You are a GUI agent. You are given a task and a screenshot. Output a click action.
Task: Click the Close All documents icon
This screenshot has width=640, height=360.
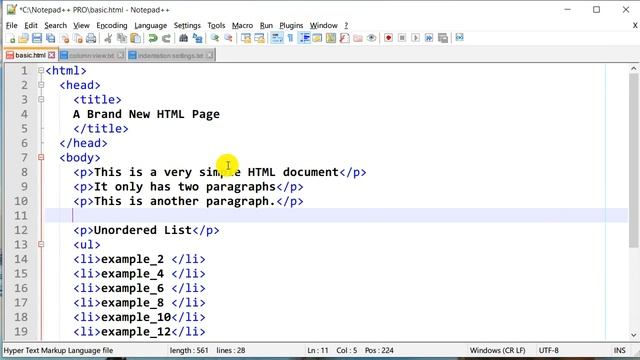coord(78,38)
